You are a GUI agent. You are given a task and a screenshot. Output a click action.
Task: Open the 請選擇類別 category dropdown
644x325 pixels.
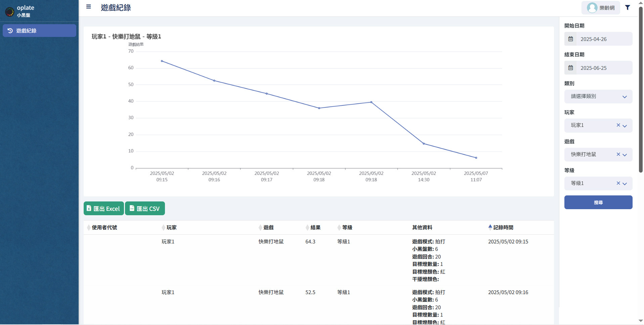tap(598, 97)
